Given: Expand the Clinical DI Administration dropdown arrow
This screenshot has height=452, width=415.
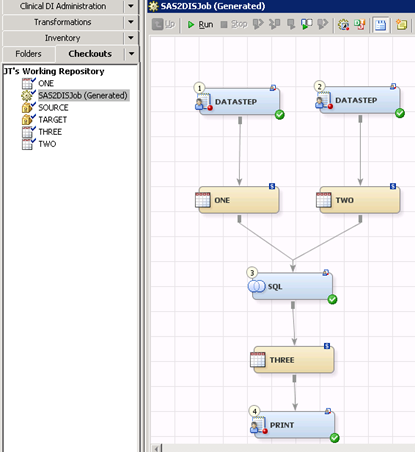Looking at the screenshot, I should 131,6.
